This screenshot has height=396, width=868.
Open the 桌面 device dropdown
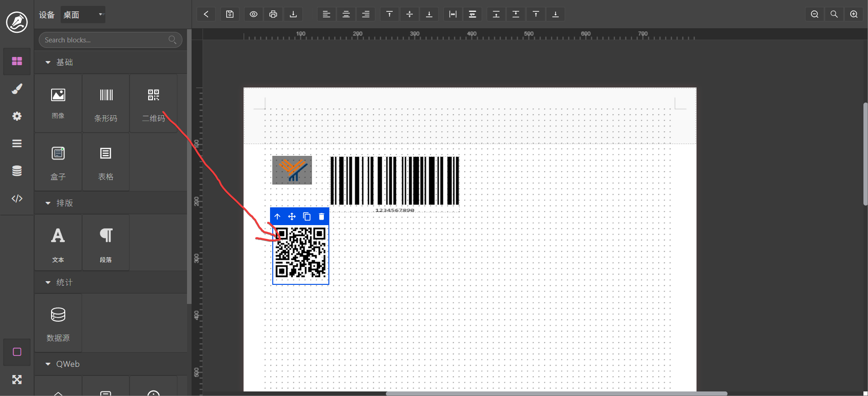tap(83, 15)
